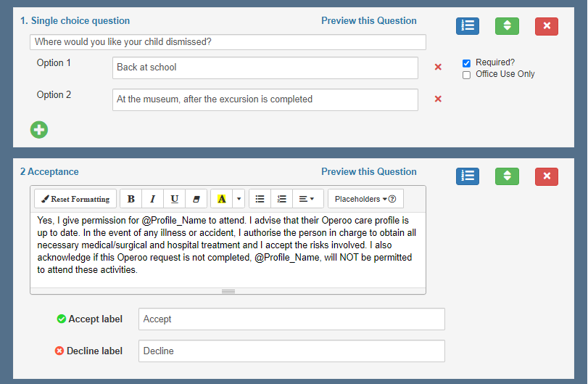Screen dimensions: 588x384
Task: Apply yellow highlight color to text
Action: click(222, 199)
